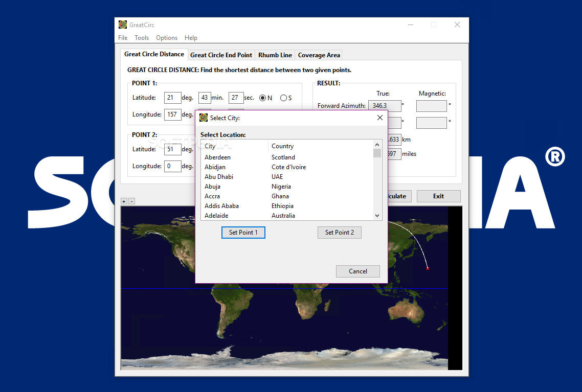Click the GreatCirc app icon in title bar
582x392 pixels.
[x=123, y=25]
